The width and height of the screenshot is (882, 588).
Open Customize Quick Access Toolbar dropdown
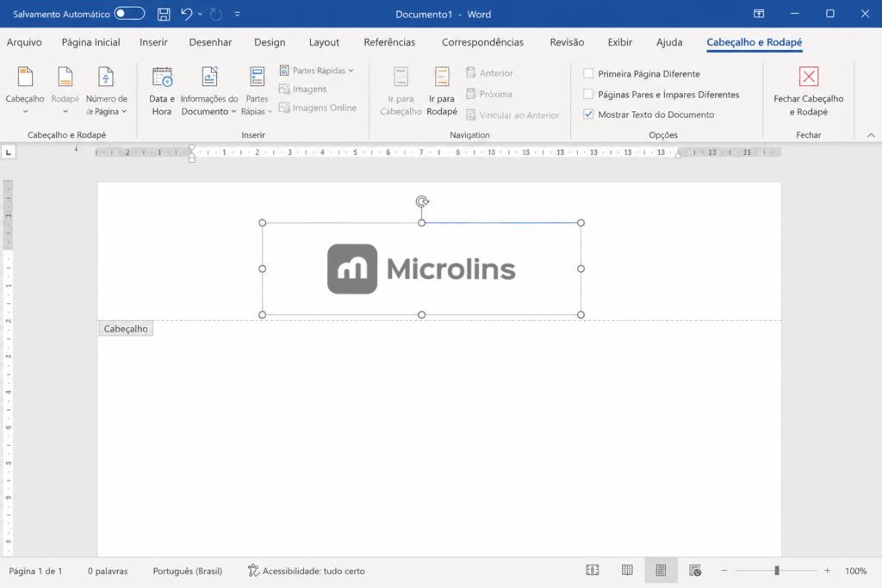[x=238, y=14]
